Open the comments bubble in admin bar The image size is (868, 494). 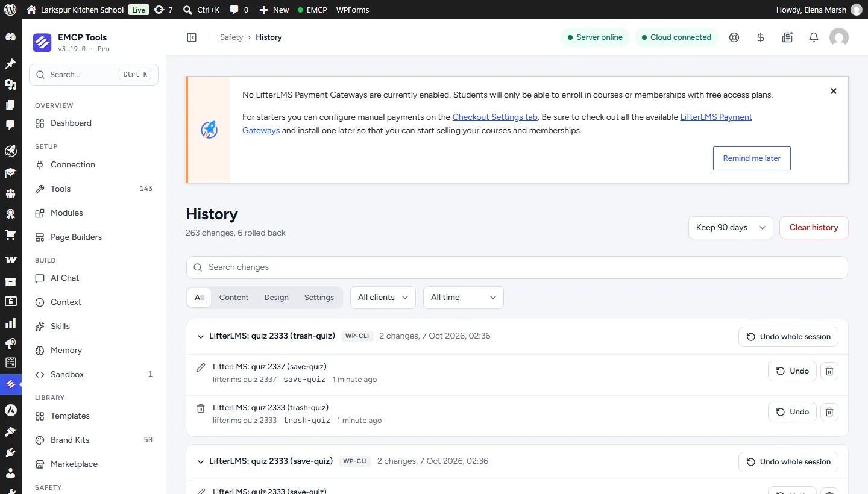coord(239,10)
